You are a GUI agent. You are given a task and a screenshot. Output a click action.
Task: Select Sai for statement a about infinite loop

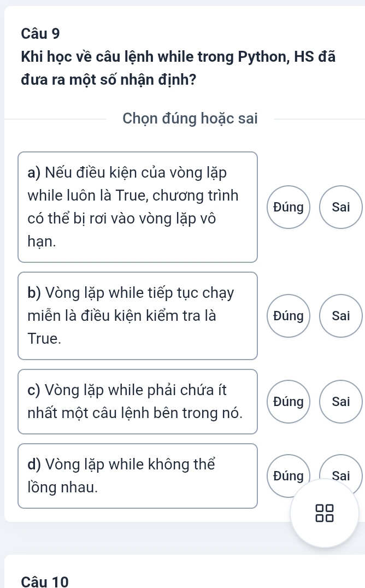coord(341,208)
